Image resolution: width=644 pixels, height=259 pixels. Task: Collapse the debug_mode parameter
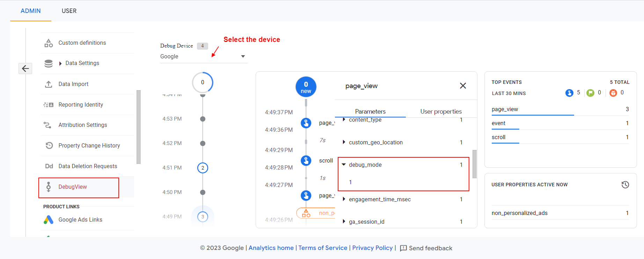click(344, 165)
